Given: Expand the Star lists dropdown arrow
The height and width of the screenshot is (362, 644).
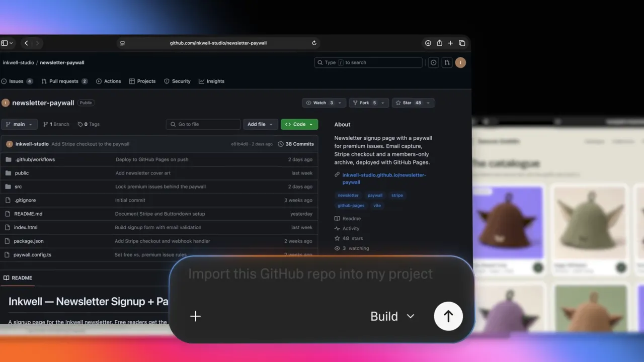Looking at the screenshot, I should click(429, 103).
